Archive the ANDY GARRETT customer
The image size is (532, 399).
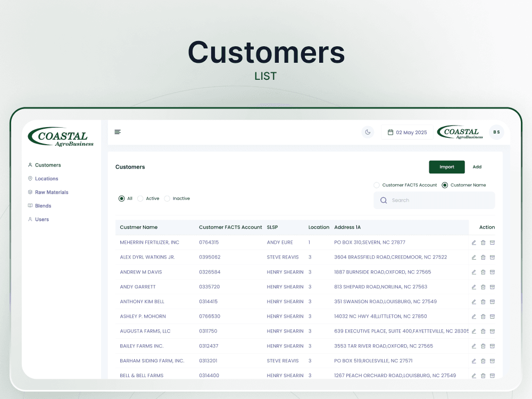(x=492, y=287)
